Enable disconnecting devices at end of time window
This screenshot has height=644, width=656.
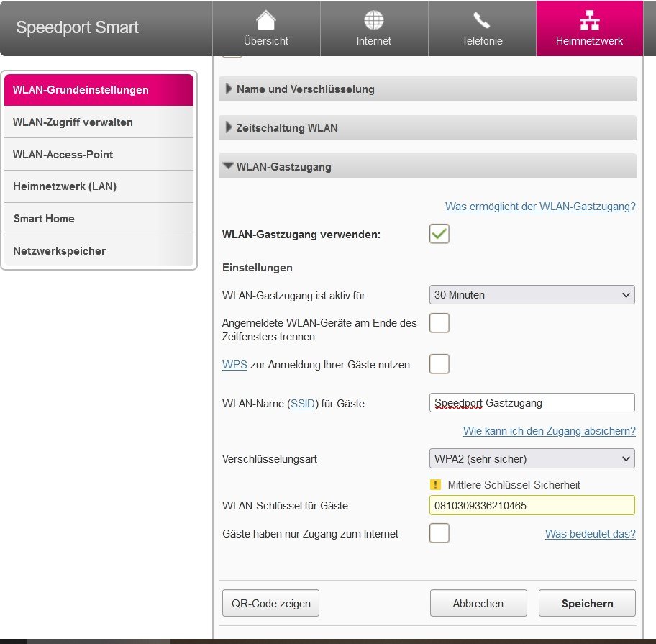point(439,322)
